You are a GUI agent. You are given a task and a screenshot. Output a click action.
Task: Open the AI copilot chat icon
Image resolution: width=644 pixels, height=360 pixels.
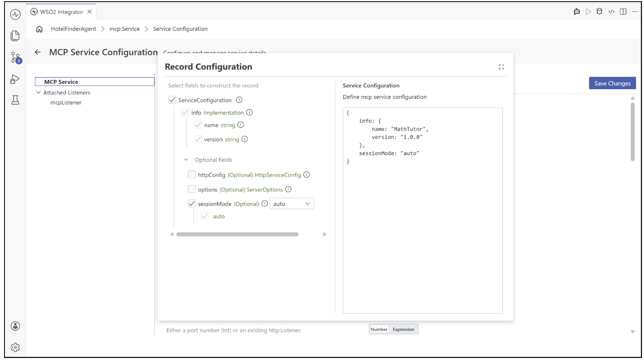click(577, 12)
